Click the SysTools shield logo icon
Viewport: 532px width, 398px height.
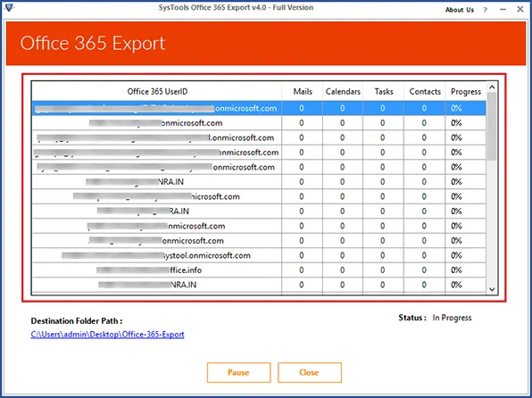point(9,7)
